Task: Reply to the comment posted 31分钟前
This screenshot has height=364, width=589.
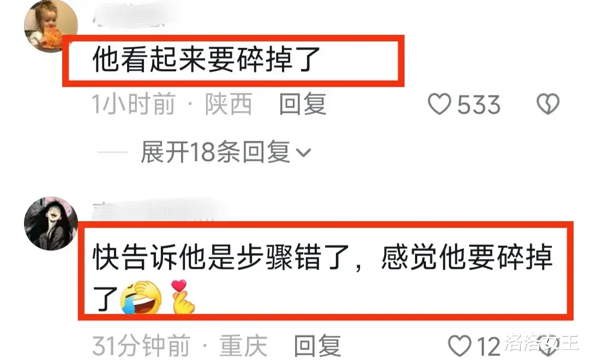Action: click(x=317, y=345)
